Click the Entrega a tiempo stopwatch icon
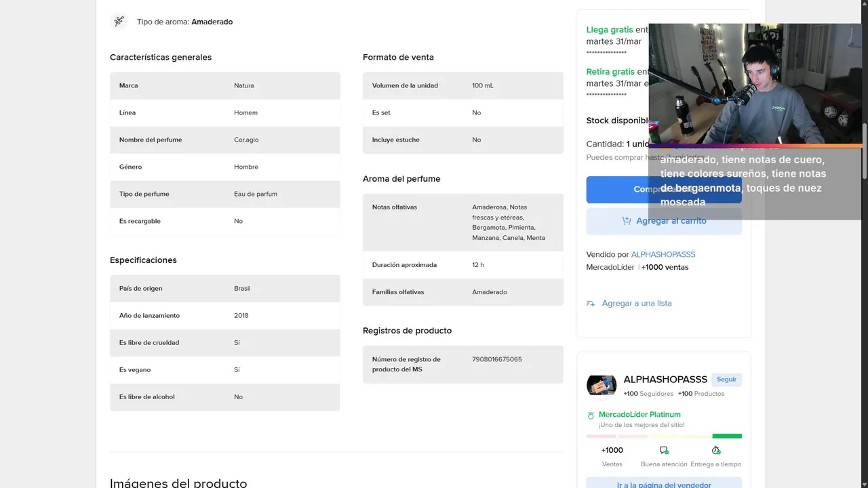Viewport: 868px width, 488px height. click(x=715, y=451)
